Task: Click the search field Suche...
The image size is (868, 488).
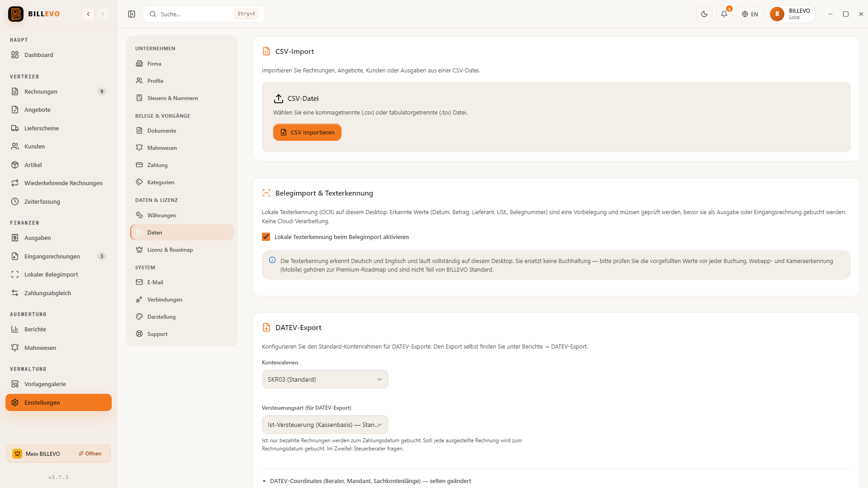Action: [204, 14]
